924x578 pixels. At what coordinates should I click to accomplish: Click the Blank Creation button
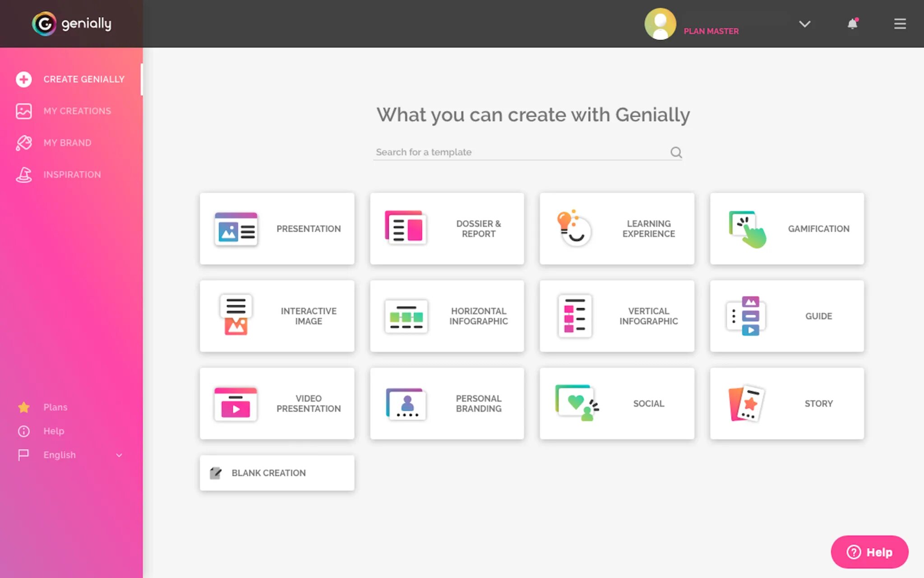click(x=277, y=472)
